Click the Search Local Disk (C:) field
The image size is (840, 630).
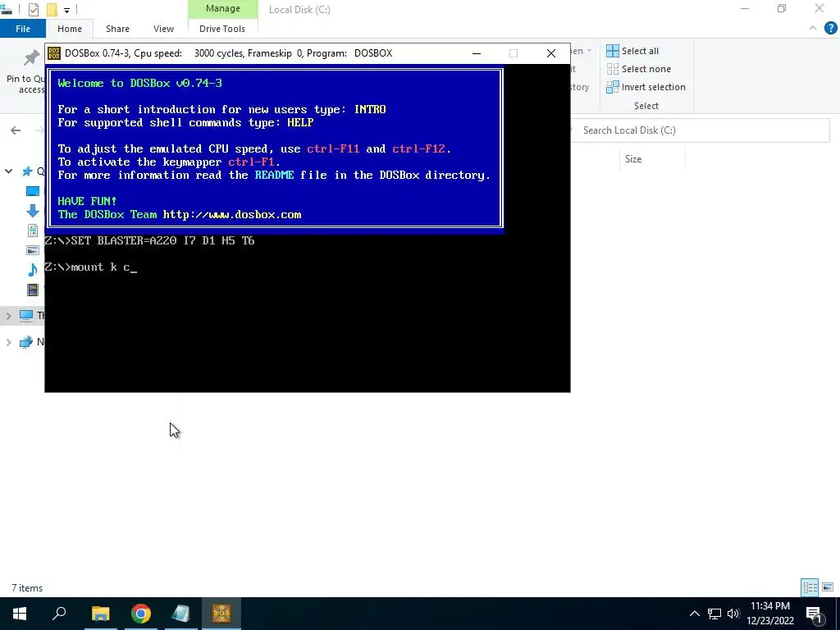coord(700,130)
